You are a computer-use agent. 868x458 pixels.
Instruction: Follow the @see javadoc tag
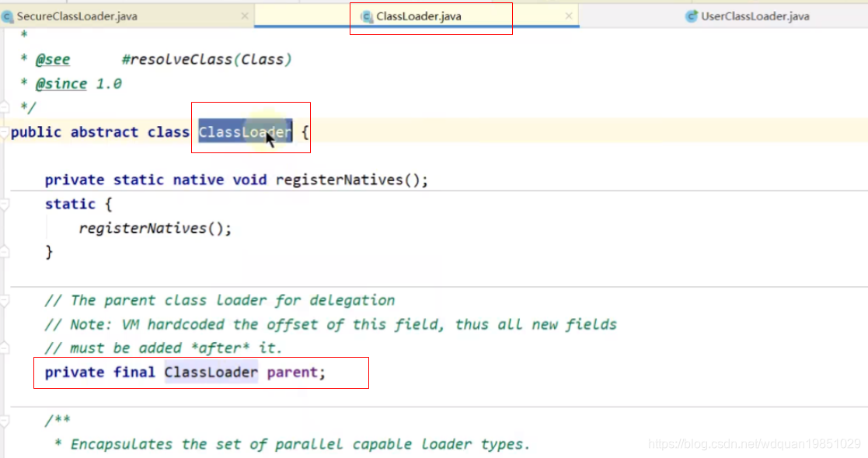53,59
